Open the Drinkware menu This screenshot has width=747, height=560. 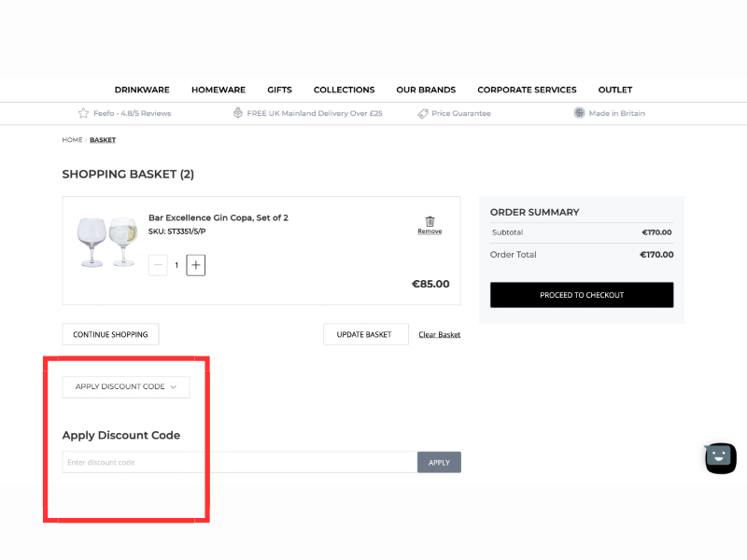[142, 90]
